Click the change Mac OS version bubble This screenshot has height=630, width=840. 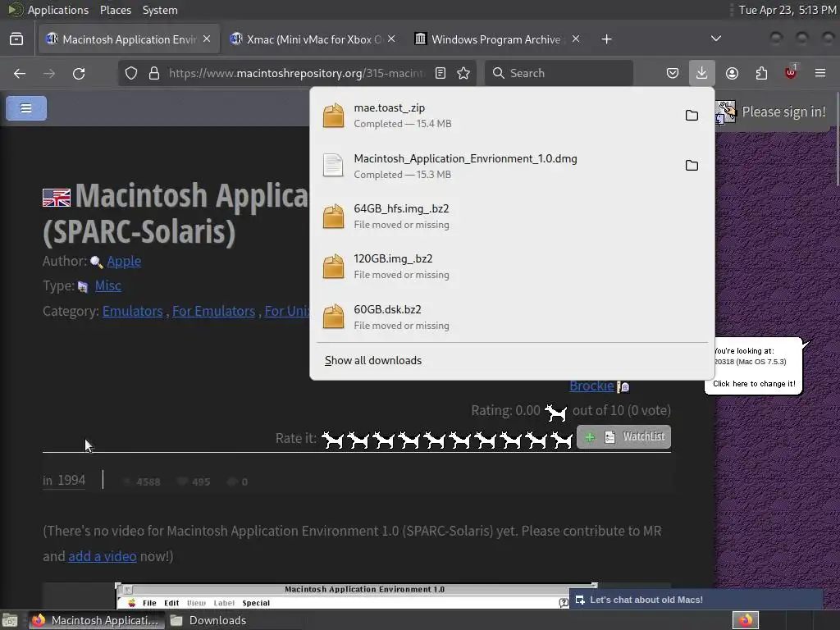754,367
